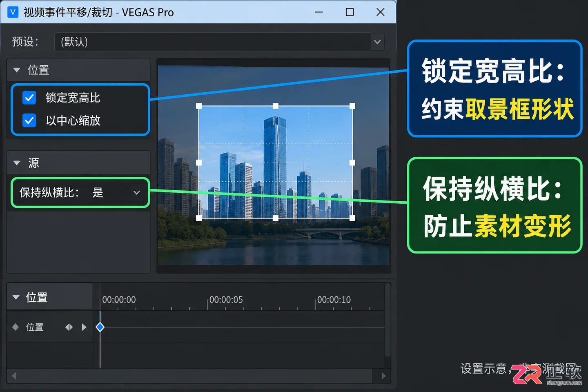
Task: Uncheck the 锁定宽高比 checkbox
Action: (x=29, y=98)
